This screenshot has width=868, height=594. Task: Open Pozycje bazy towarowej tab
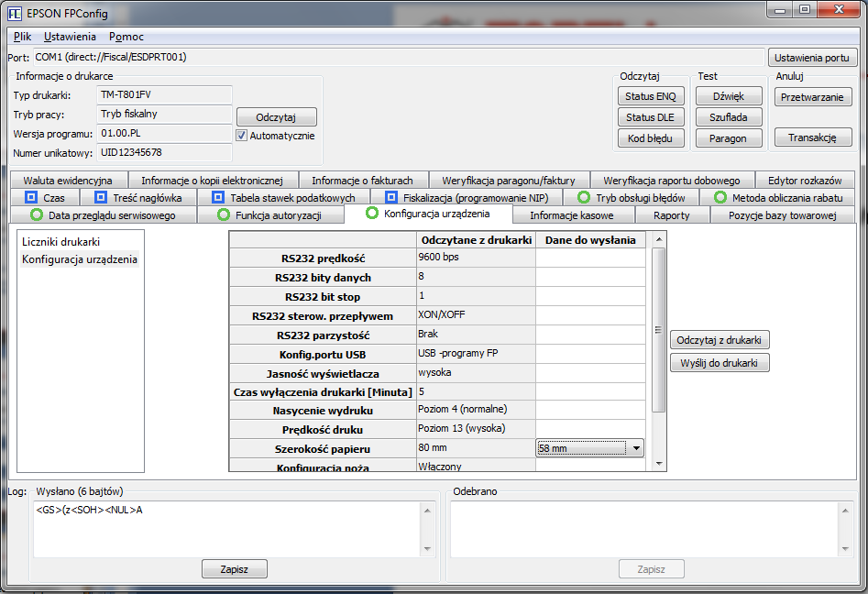click(x=782, y=215)
